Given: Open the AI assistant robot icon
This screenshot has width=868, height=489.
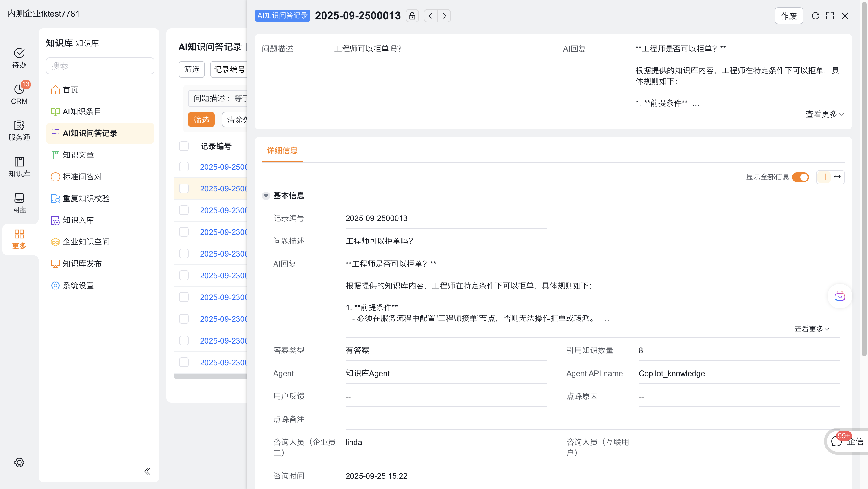Looking at the screenshot, I should (839, 296).
